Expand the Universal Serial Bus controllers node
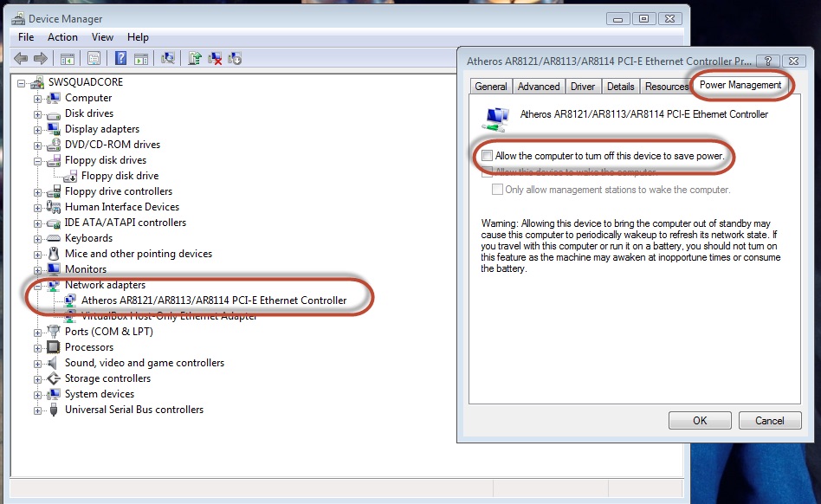The height and width of the screenshot is (504, 821). tap(37, 410)
